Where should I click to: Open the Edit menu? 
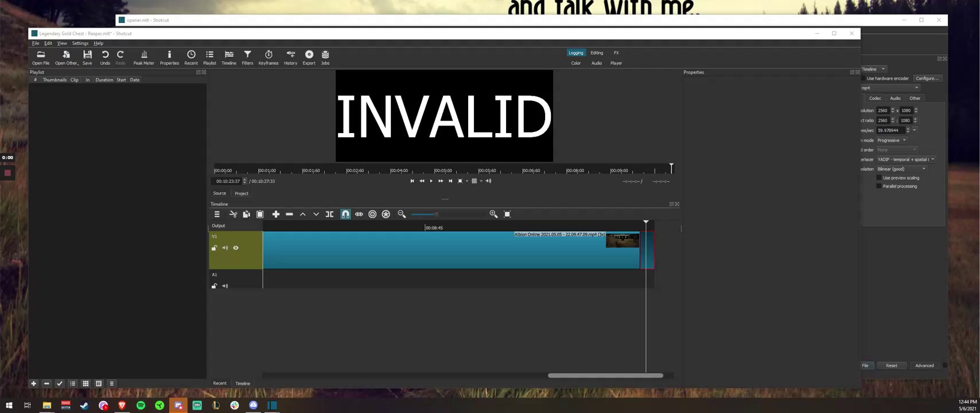click(48, 44)
